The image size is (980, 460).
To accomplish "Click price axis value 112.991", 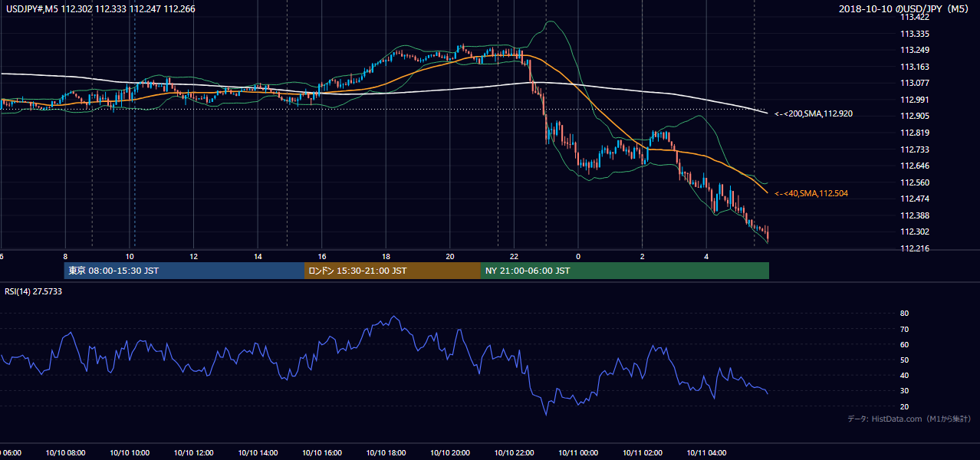I will tap(915, 100).
